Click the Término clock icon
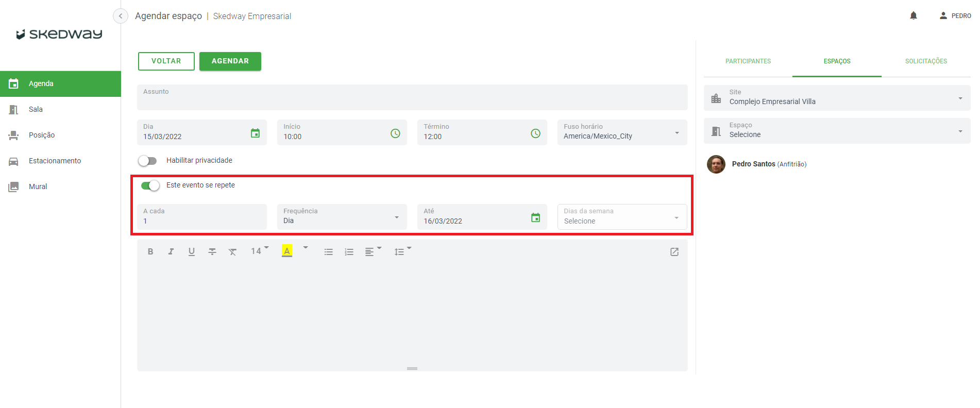Image resolution: width=980 pixels, height=408 pixels. point(535,133)
